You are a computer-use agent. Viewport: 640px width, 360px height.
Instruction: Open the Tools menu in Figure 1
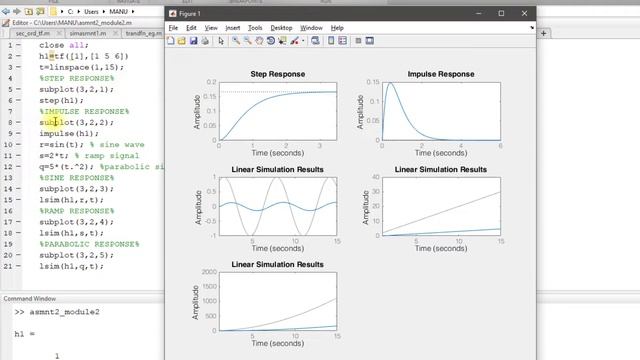click(x=255, y=28)
